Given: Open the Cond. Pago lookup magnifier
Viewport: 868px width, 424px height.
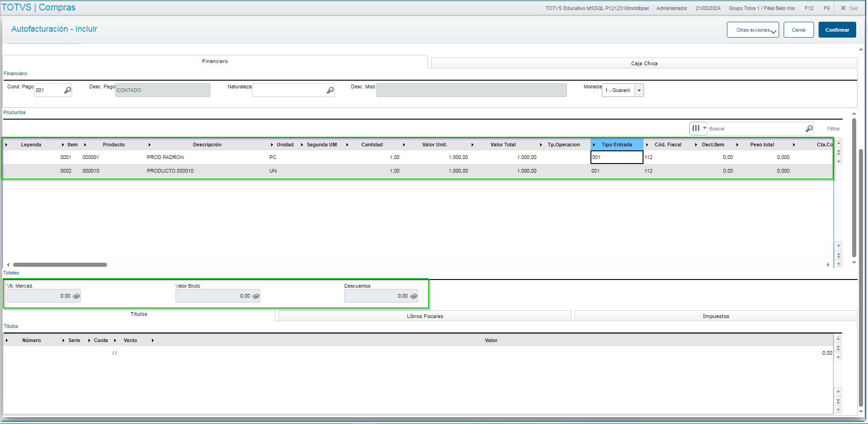Looking at the screenshot, I should (68, 90).
